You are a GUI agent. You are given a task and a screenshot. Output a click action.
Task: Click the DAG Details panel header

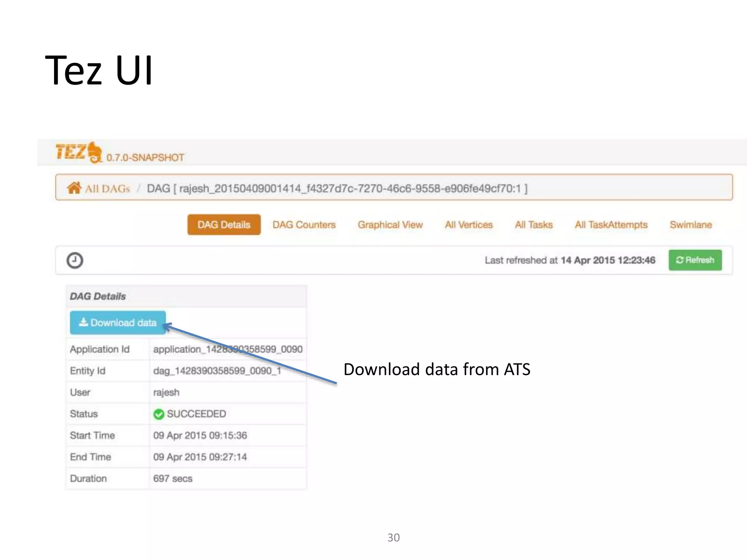click(186, 296)
